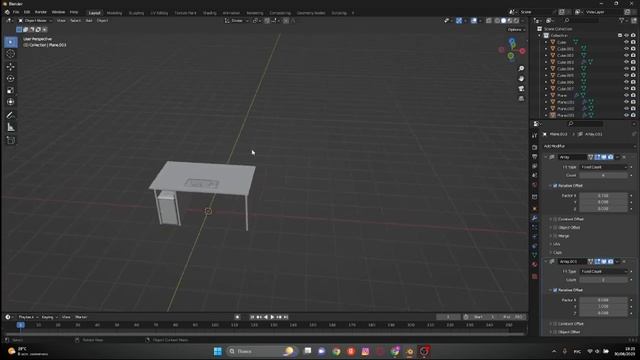This screenshot has width=640, height=360.
Task: Collapse the Array modifier panel
Action: pyautogui.click(x=546, y=157)
